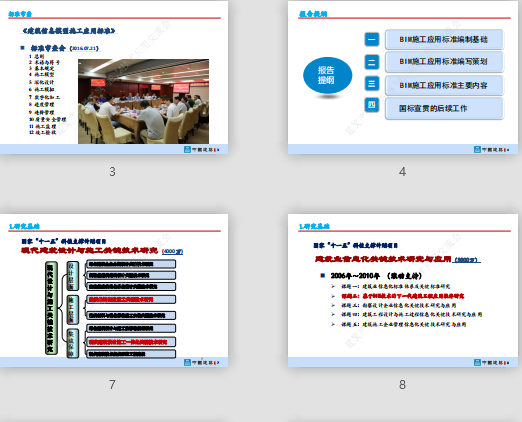Click the BIM施工应用标准主要内容 box
Image resolution: width=522 pixels, height=422 pixels.
pyautogui.click(x=444, y=85)
